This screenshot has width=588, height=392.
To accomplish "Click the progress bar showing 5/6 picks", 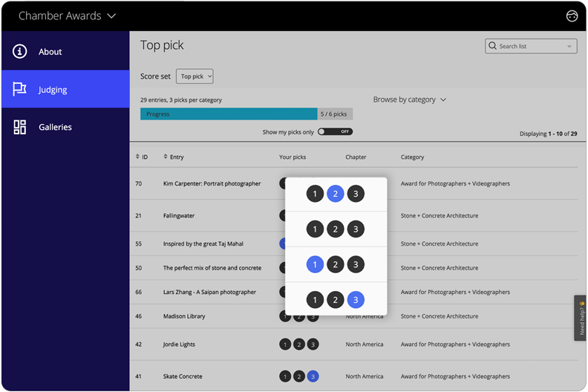I will [x=246, y=114].
